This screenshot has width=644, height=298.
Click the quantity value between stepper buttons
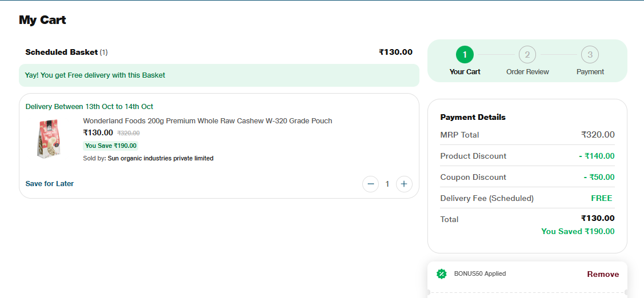(387, 184)
